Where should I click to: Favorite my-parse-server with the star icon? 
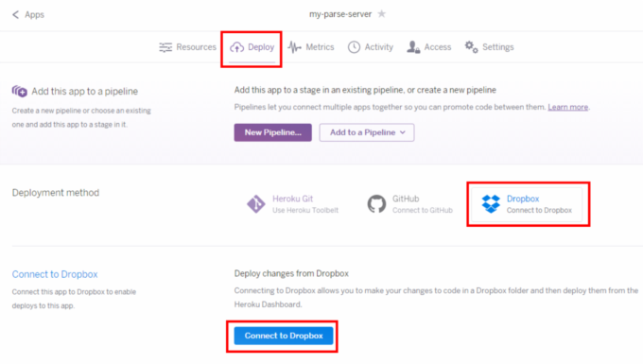pyautogui.click(x=382, y=14)
